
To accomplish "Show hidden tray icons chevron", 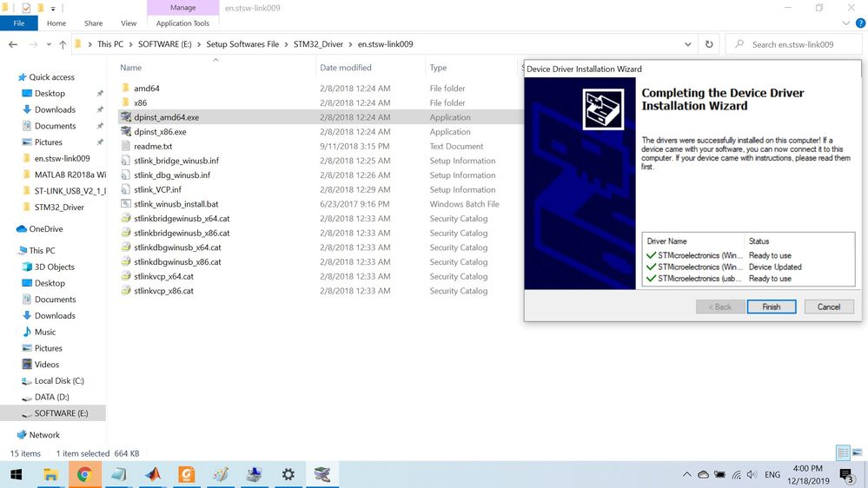I will tap(686, 475).
